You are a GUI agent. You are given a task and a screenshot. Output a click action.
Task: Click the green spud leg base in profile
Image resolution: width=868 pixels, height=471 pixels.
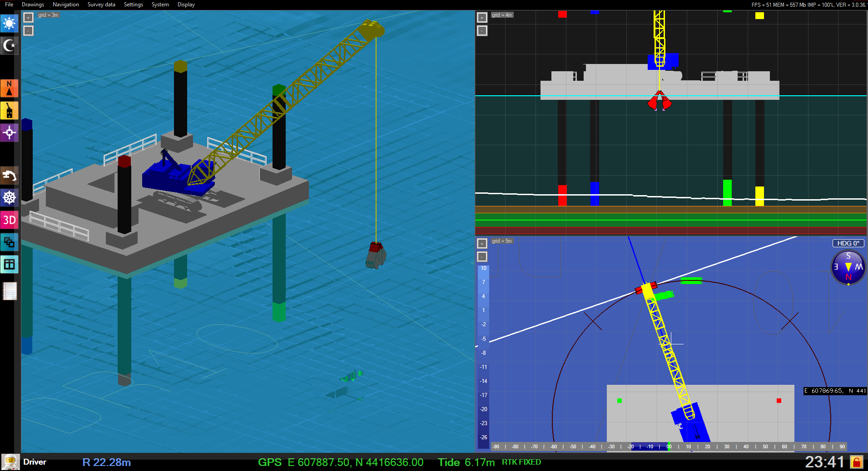727,193
